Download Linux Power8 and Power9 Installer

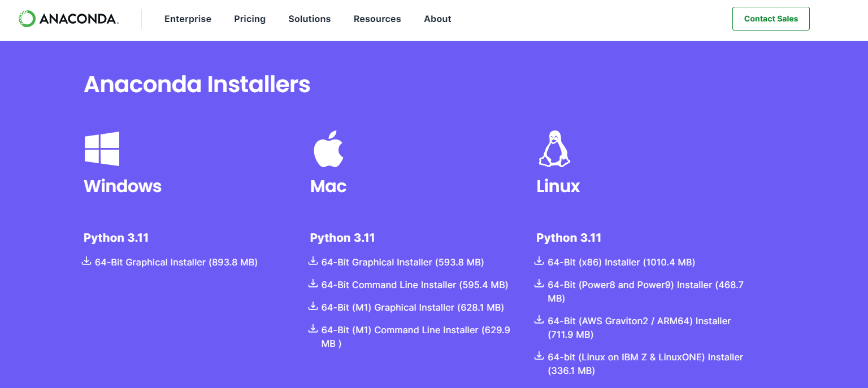point(645,291)
